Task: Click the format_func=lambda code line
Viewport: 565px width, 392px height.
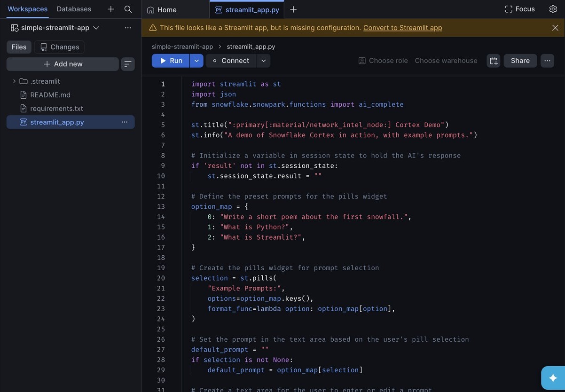Action: [x=302, y=309]
